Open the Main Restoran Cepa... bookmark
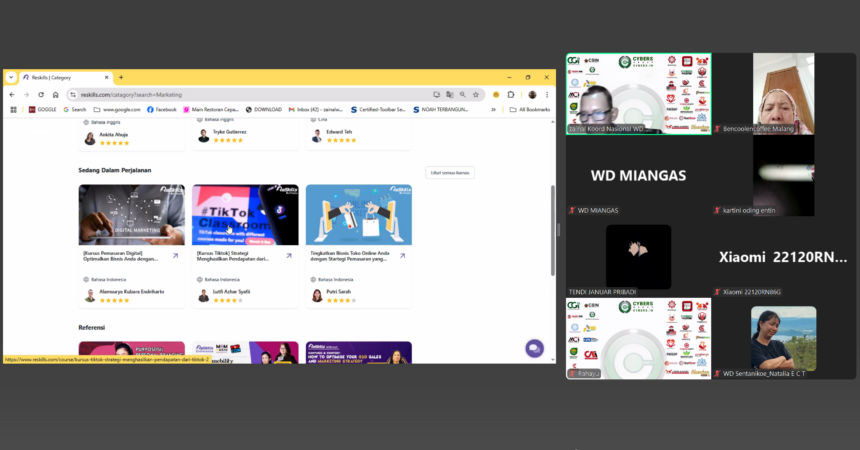 click(x=211, y=110)
